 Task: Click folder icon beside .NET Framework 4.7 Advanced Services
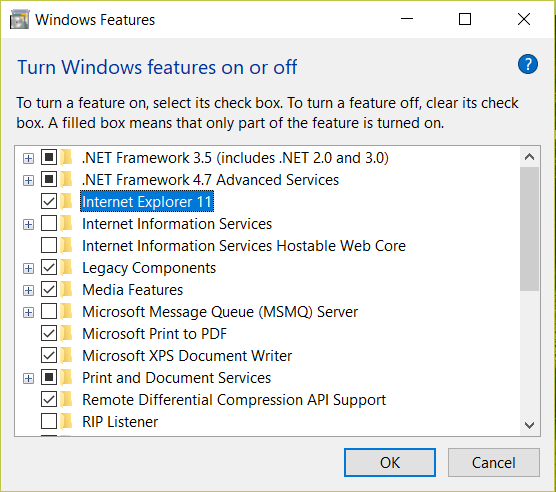click(66, 179)
